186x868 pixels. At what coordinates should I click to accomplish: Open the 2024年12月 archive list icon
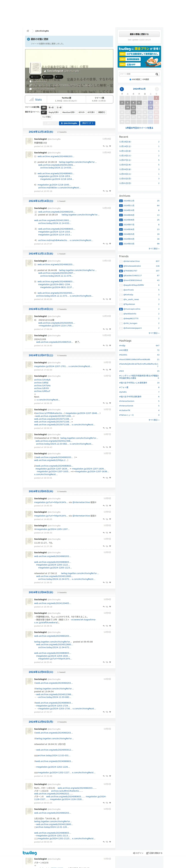[x=121, y=201]
